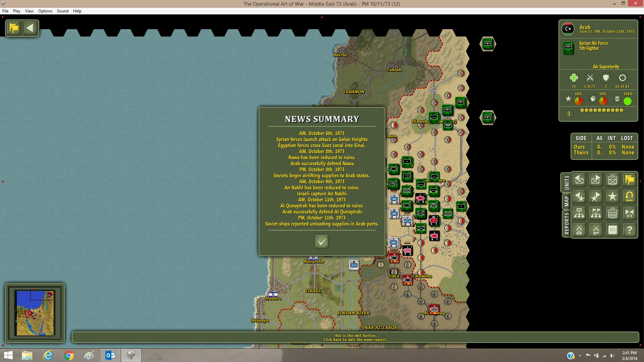Click the turn marker number 1 circle
The width and height of the screenshot is (644, 362).
click(569, 114)
